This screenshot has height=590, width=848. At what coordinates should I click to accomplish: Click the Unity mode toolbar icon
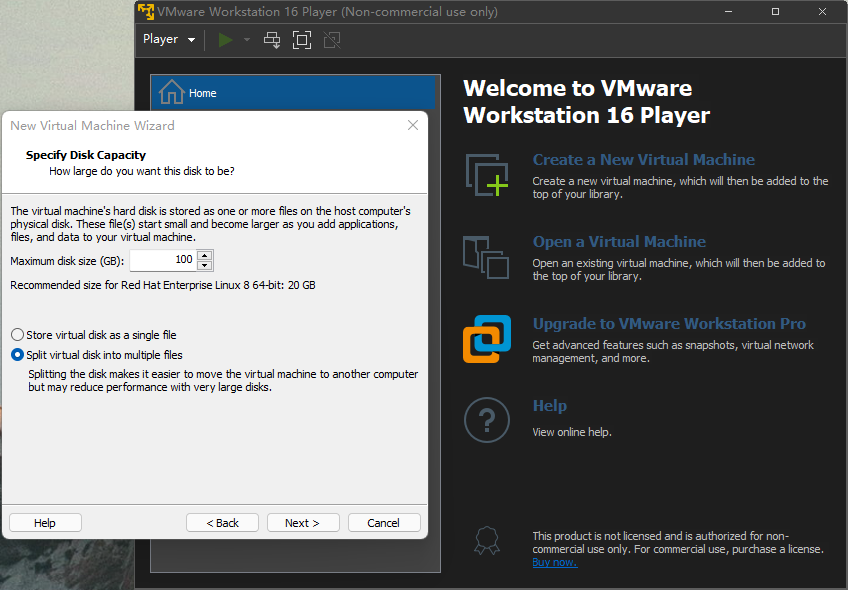point(332,39)
